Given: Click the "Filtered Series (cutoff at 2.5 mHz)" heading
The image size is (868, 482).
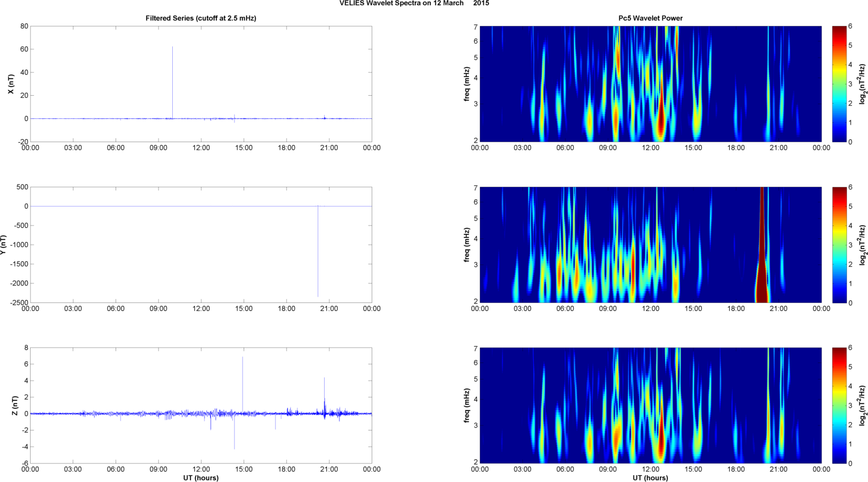Looking at the screenshot, I should pyautogui.click(x=201, y=18).
